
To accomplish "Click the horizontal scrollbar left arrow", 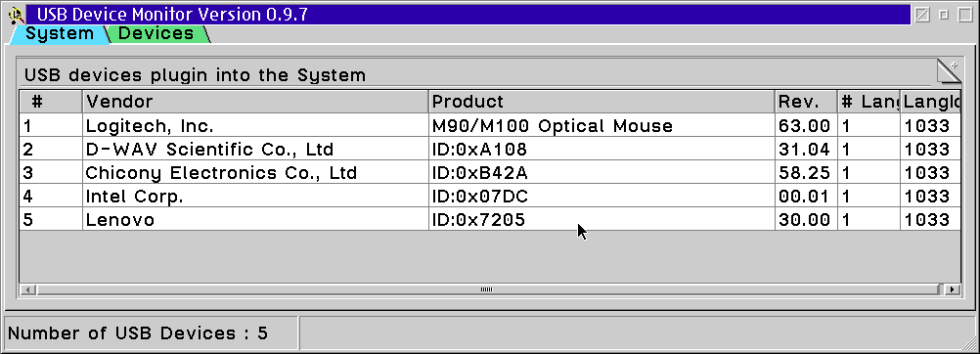I will [28, 289].
